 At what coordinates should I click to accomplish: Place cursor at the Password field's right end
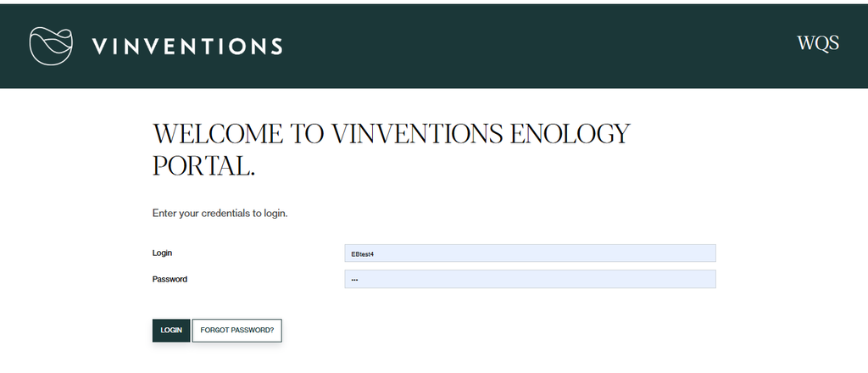(709, 279)
